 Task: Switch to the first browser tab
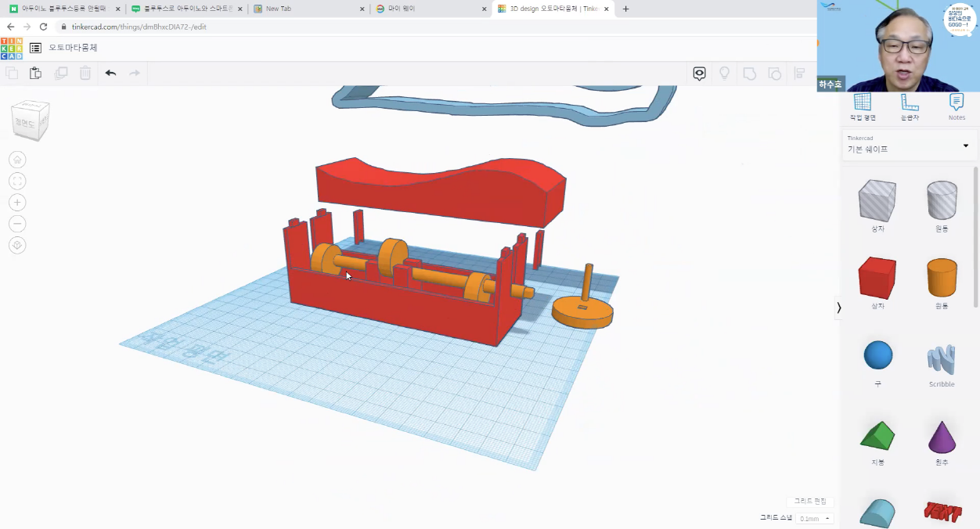point(64,9)
